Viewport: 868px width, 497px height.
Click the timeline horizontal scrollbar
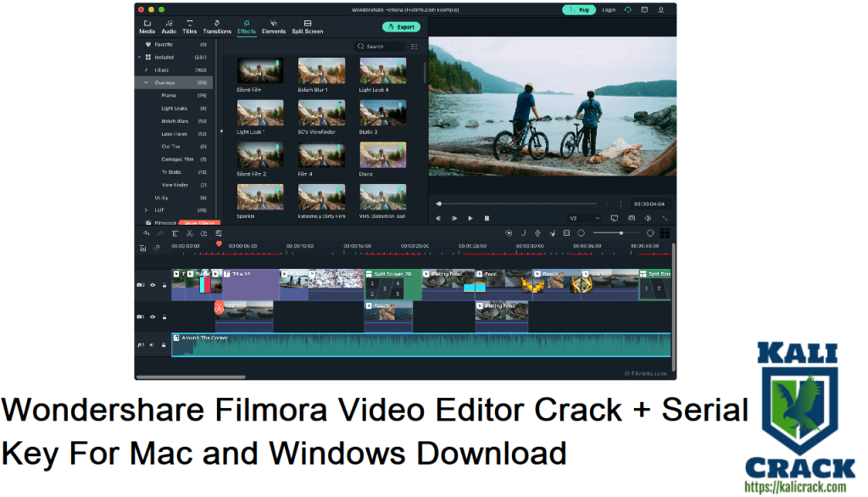click(191, 377)
